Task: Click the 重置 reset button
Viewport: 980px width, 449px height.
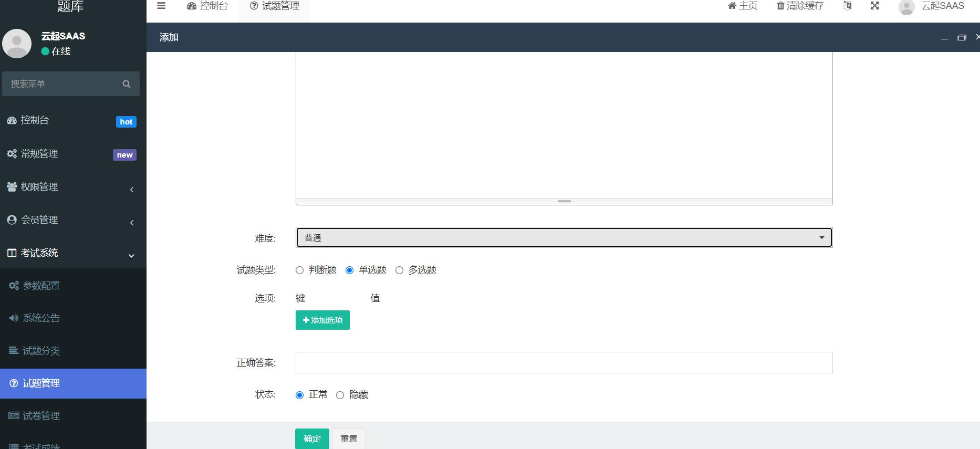Action: [x=349, y=439]
